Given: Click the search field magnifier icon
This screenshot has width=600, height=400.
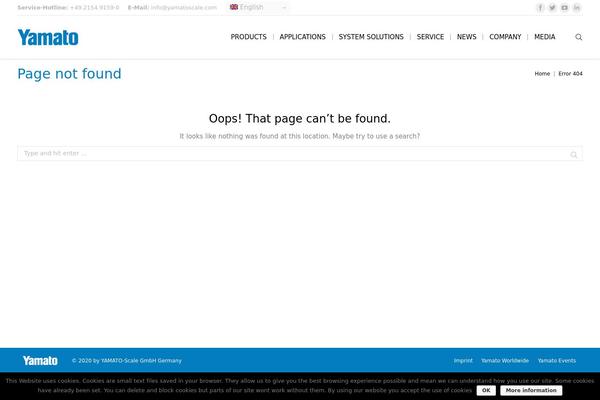Looking at the screenshot, I should (574, 154).
